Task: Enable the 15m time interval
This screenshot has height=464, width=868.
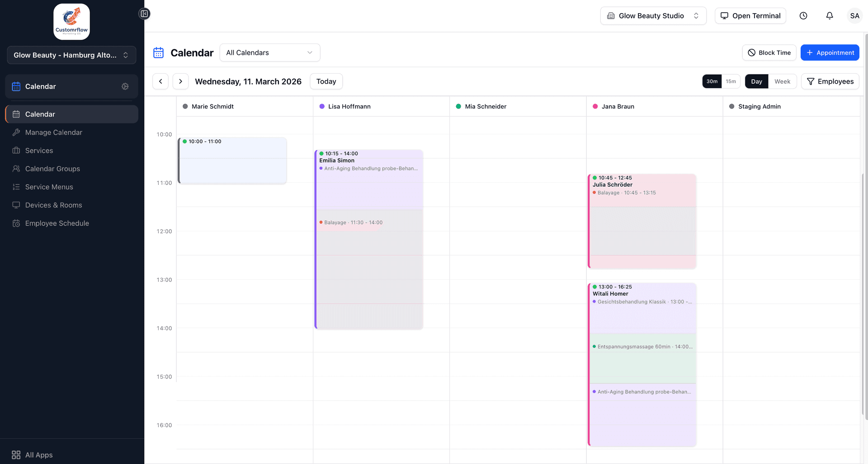Action: tap(731, 81)
